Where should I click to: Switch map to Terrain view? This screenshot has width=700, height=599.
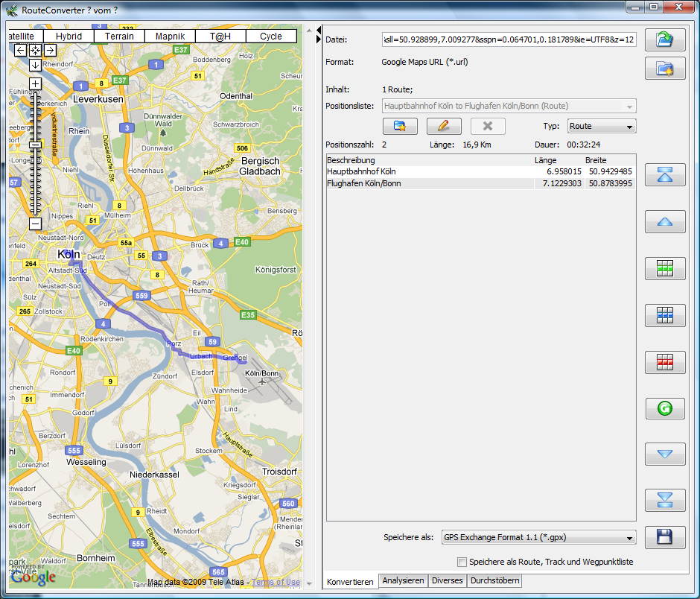pos(119,37)
